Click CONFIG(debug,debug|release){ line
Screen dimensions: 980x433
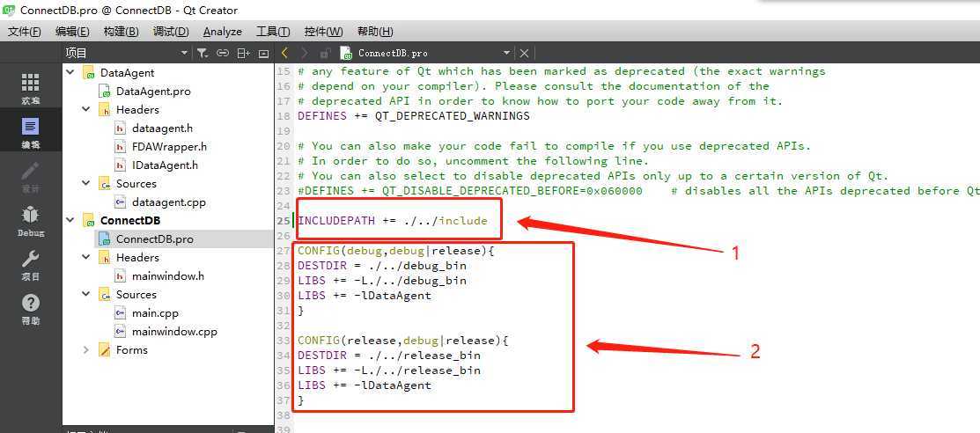pos(396,251)
